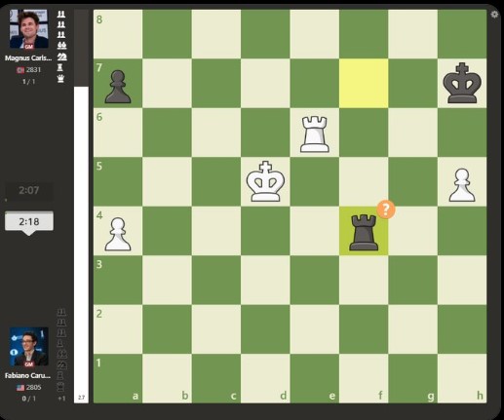Open the board settings gear icon
This screenshot has height=420, width=504.
coord(494,15)
